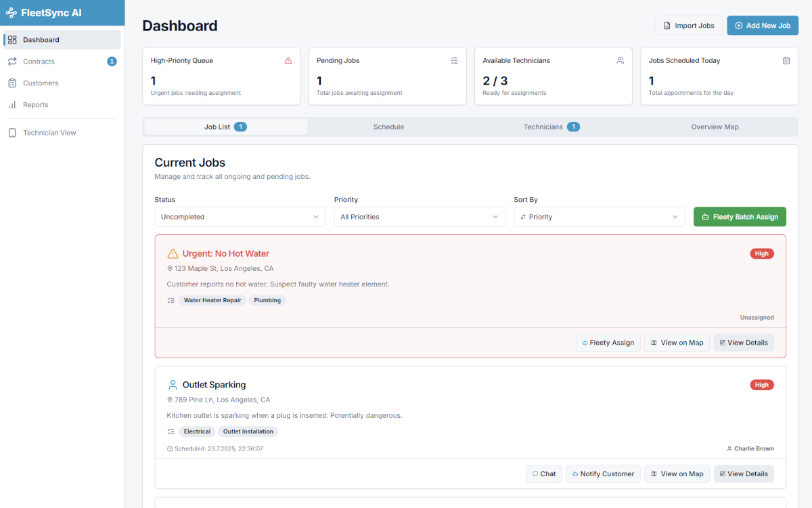812x508 pixels.
Task: Notify Customer for Outlet Sparking job
Action: pyautogui.click(x=602, y=474)
